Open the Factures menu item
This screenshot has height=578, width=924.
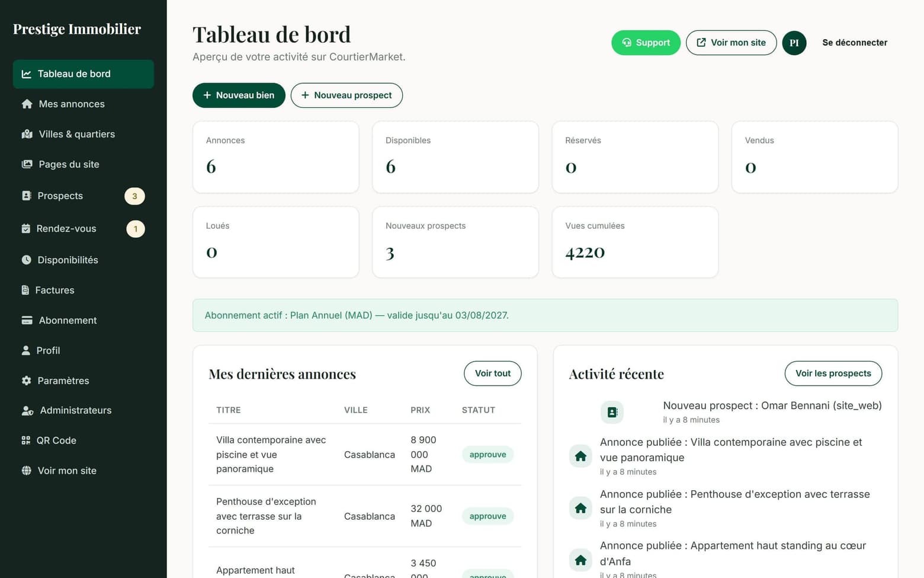(84, 290)
